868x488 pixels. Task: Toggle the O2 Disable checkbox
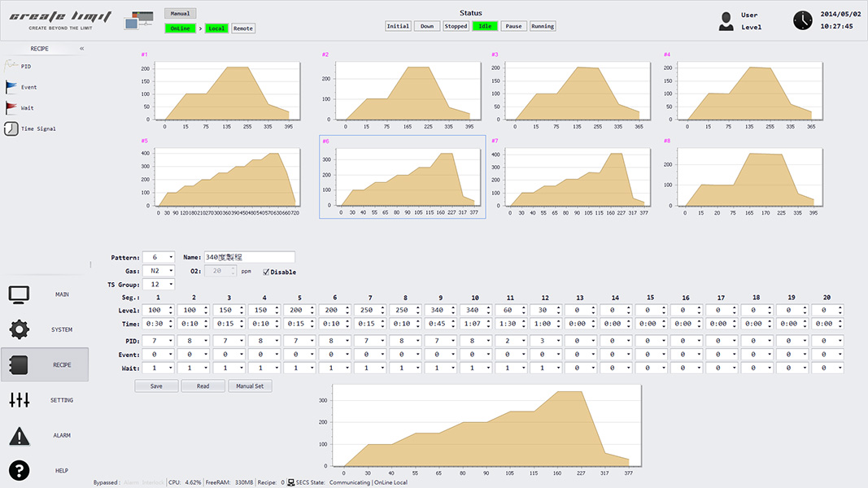click(266, 272)
